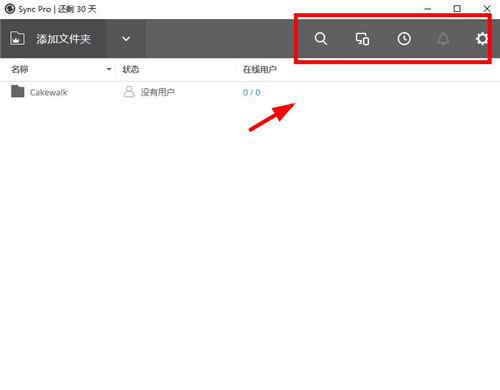Open the search magnifier icon
The height and width of the screenshot is (390, 500).
(x=321, y=39)
